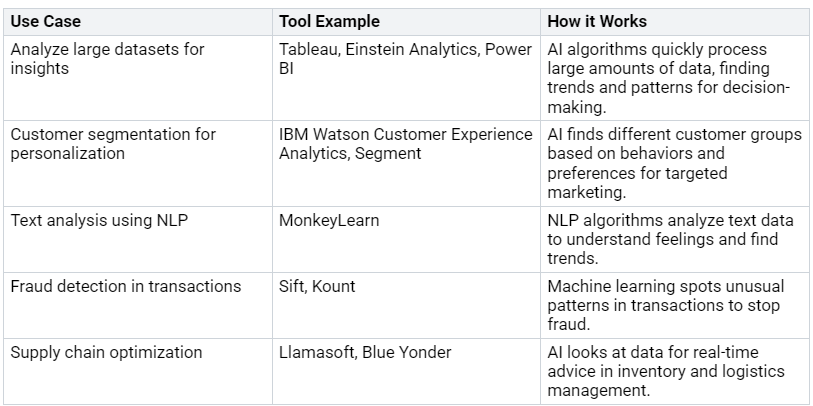
Task: Click the 'Tableau, Einstein Analytics, Power BI' cell
Action: [405, 58]
